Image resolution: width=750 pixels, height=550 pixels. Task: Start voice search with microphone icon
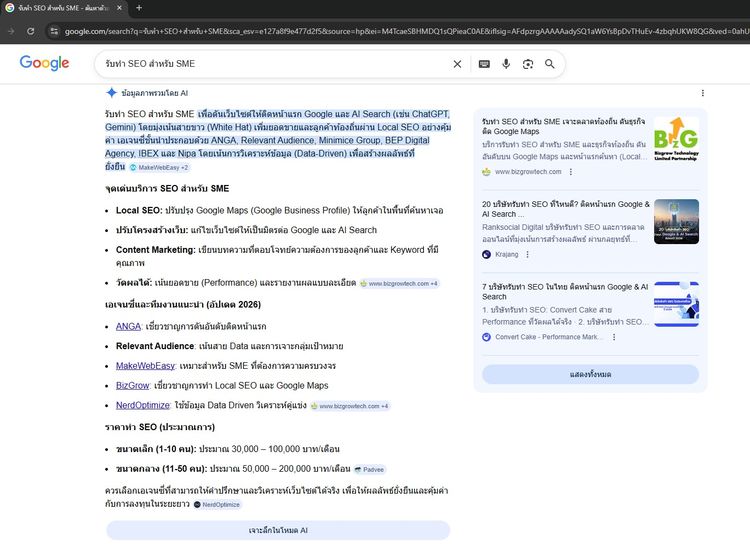click(x=506, y=64)
